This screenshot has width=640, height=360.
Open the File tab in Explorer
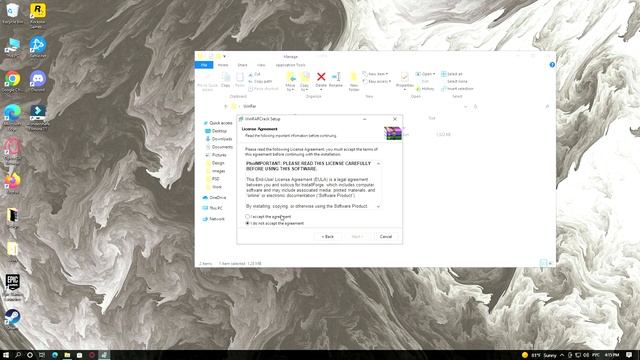(204, 65)
